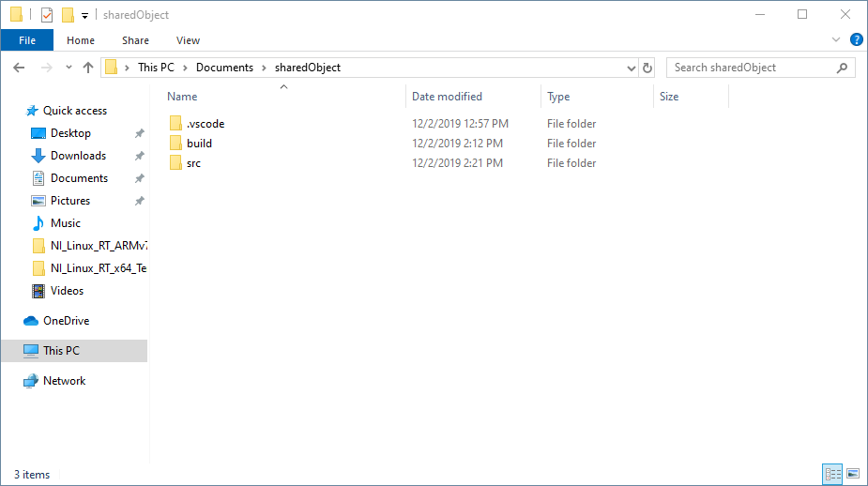Expand the ribbon with chevron

point(836,40)
